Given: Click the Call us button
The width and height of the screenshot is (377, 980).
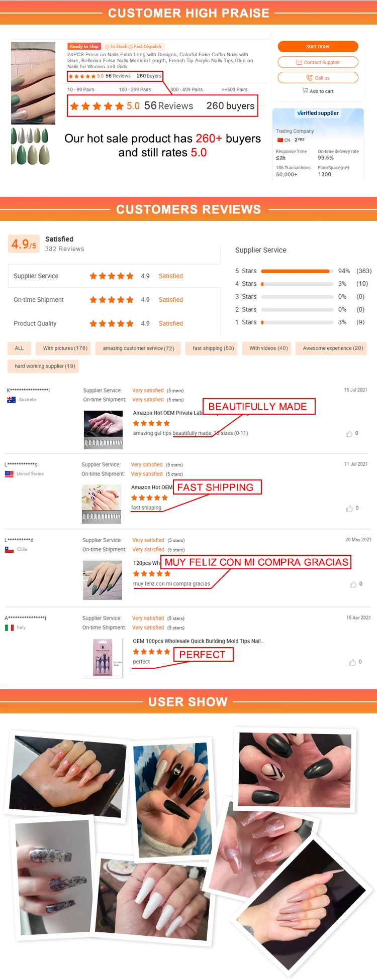Looking at the screenshot, I should (x=318, y=78).
